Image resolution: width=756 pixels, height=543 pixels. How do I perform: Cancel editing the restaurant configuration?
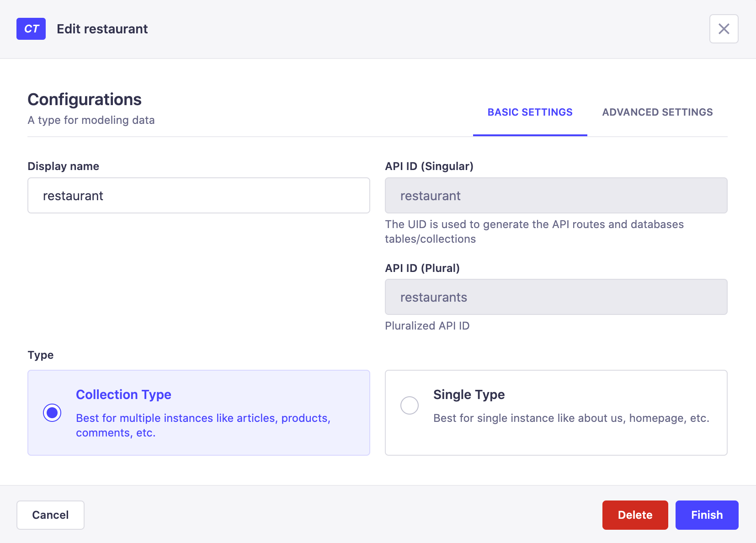[50, 515]
